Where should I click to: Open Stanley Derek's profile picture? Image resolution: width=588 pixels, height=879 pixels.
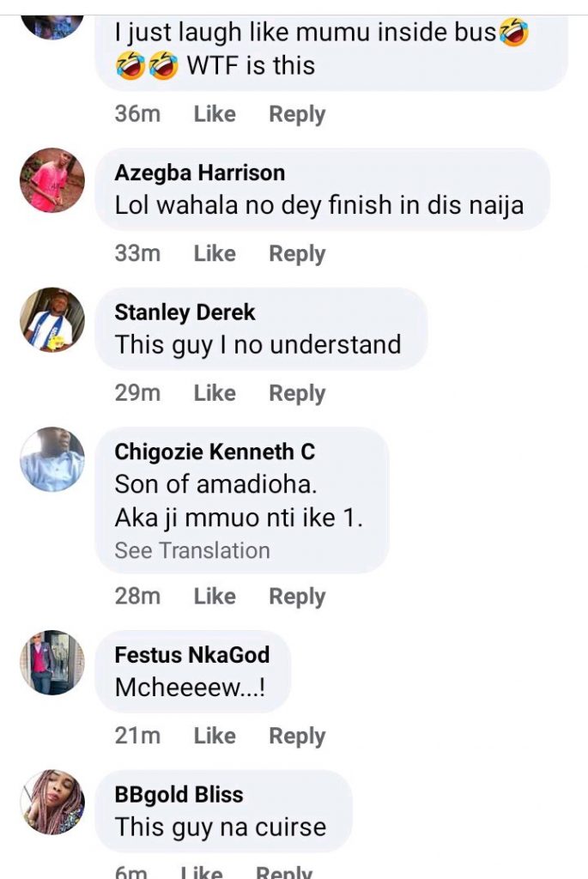click(52, 320)
